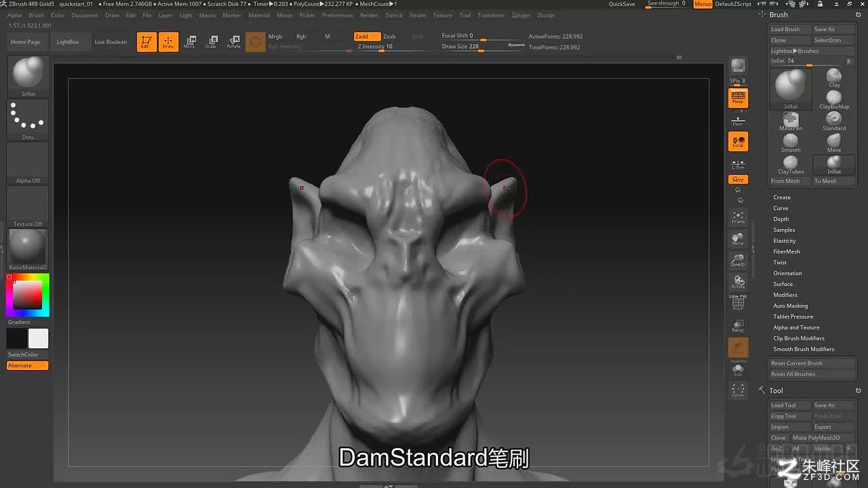
Task: Select the Standard brush
Action: pos(834,121)
